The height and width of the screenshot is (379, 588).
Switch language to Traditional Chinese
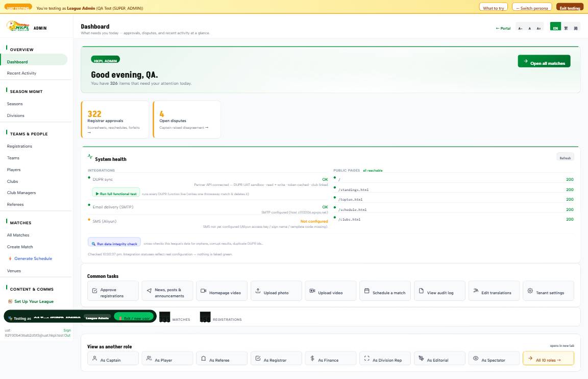(566, 28)
